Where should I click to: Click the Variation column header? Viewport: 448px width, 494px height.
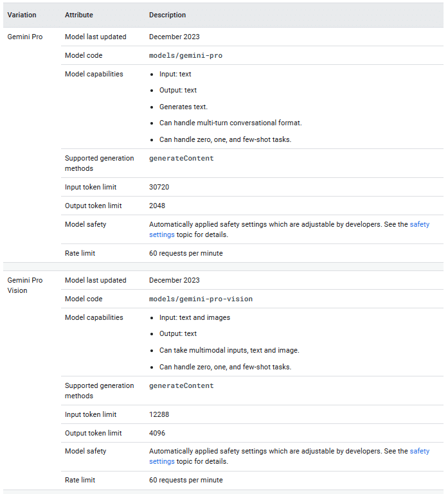[x=22, y=15]
